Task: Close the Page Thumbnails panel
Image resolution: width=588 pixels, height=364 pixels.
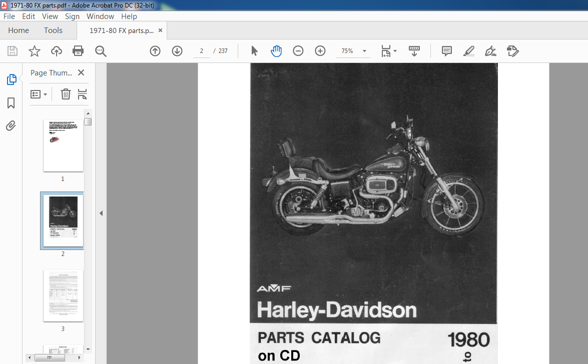Action: [x=81, y=72]
